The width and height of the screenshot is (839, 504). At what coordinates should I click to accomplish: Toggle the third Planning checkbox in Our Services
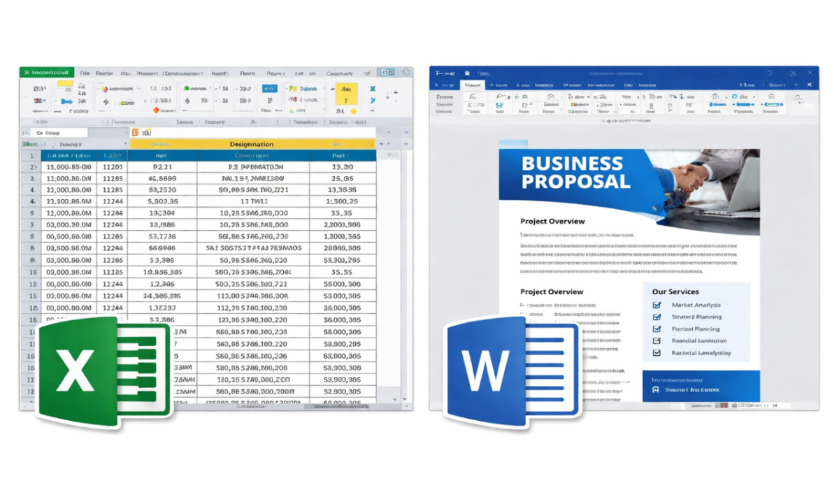(657, 329)
